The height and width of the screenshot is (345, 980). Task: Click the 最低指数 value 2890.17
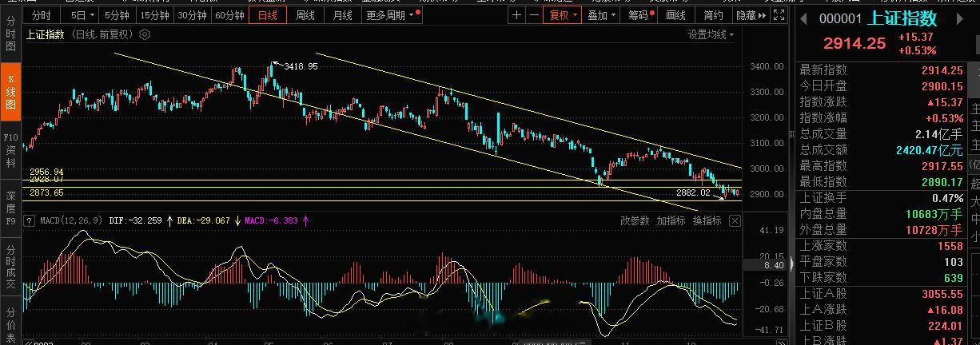(941, 181)
